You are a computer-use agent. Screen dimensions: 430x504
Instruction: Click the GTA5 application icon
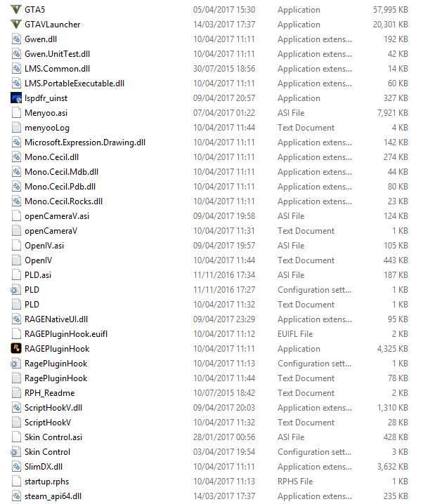pos(16,10)
